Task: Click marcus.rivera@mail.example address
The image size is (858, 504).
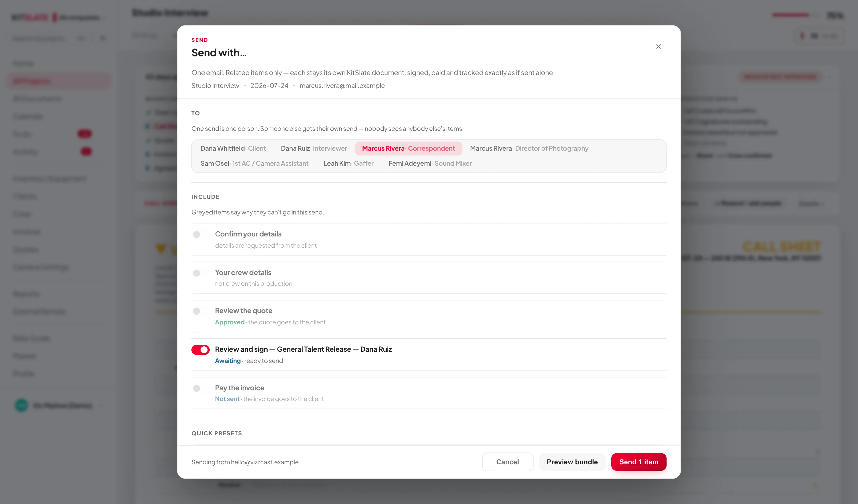Action: pos(342,86)
